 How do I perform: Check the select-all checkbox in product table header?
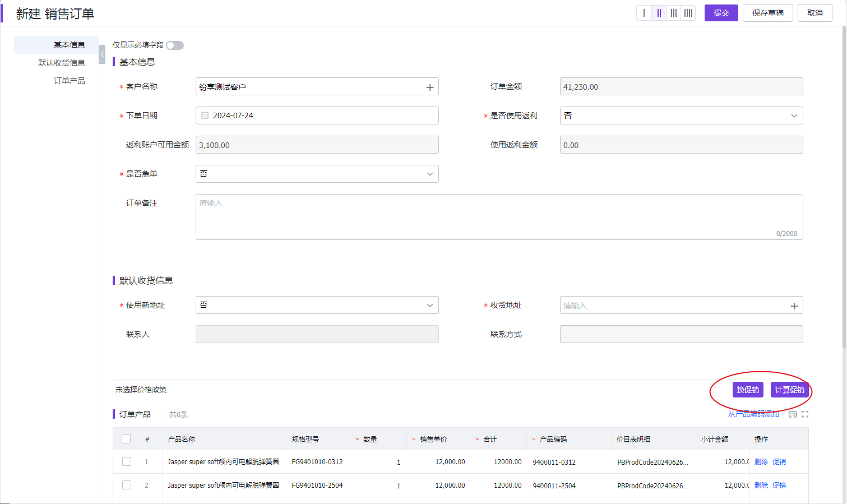(126, 438)
